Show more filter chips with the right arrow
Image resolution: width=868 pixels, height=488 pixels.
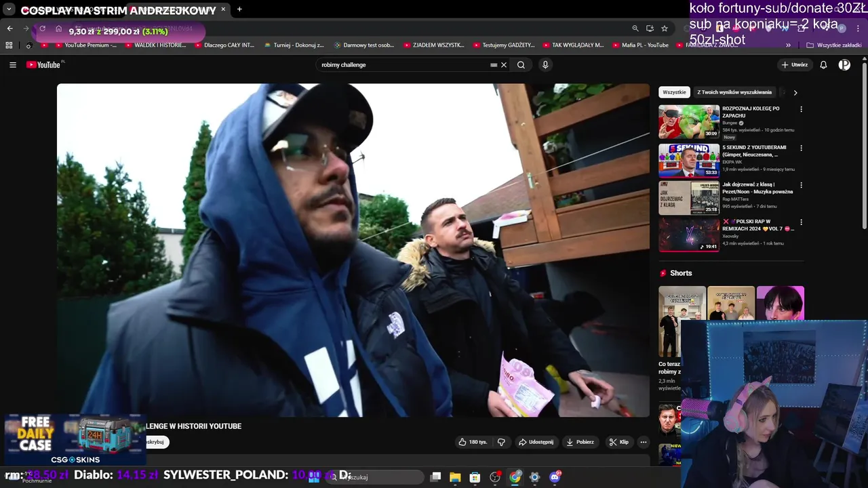pos(795,92)
